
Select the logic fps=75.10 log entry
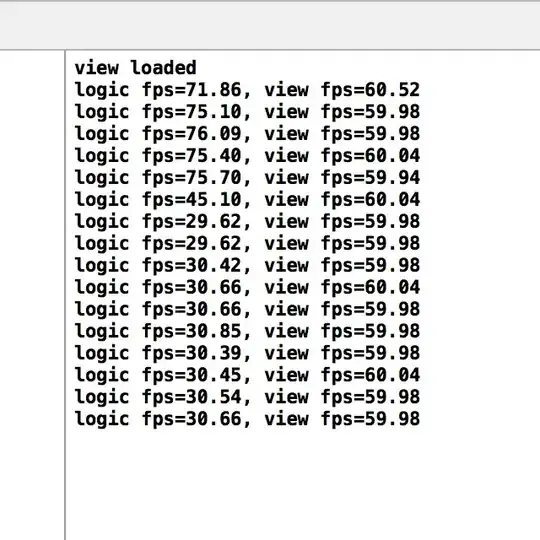pos(247,112)
